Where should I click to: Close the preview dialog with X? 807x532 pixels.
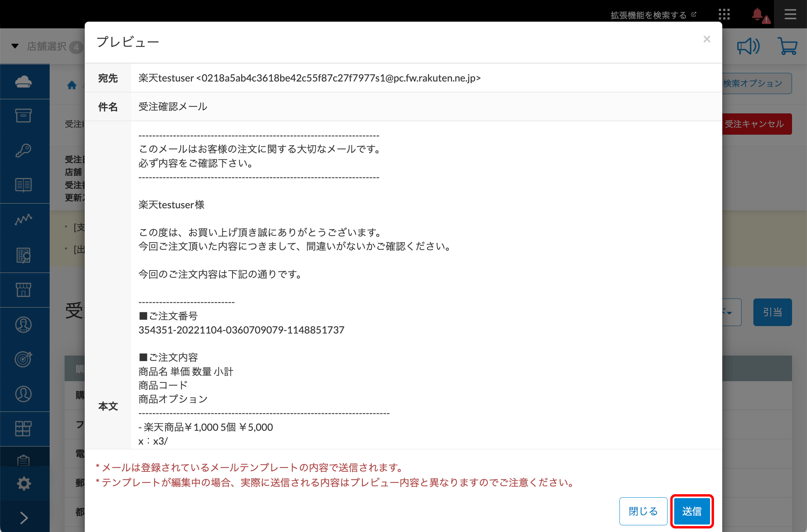tap(707, 39)
